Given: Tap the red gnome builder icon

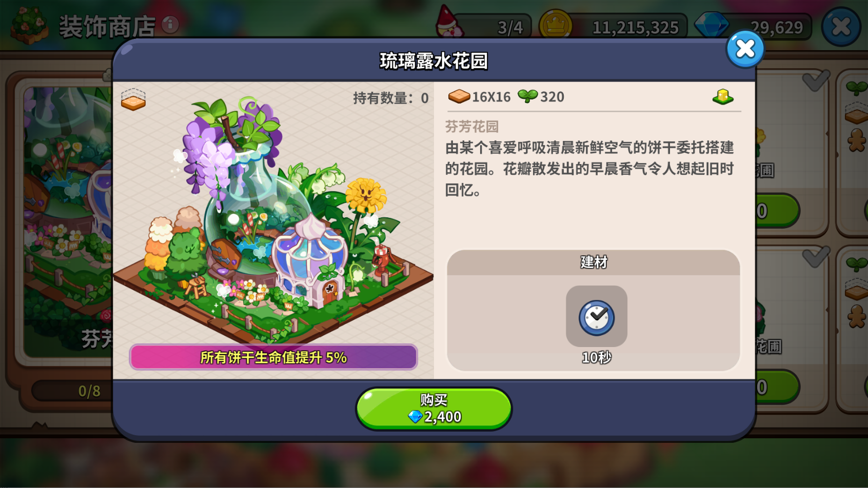Looking at the screenshot, I should coord(449,23).
